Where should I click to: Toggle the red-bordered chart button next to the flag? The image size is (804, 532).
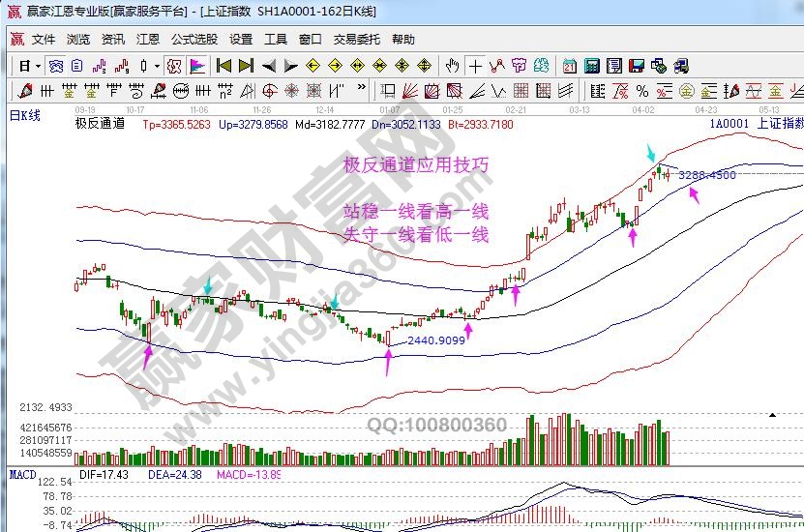coord(174,66)
